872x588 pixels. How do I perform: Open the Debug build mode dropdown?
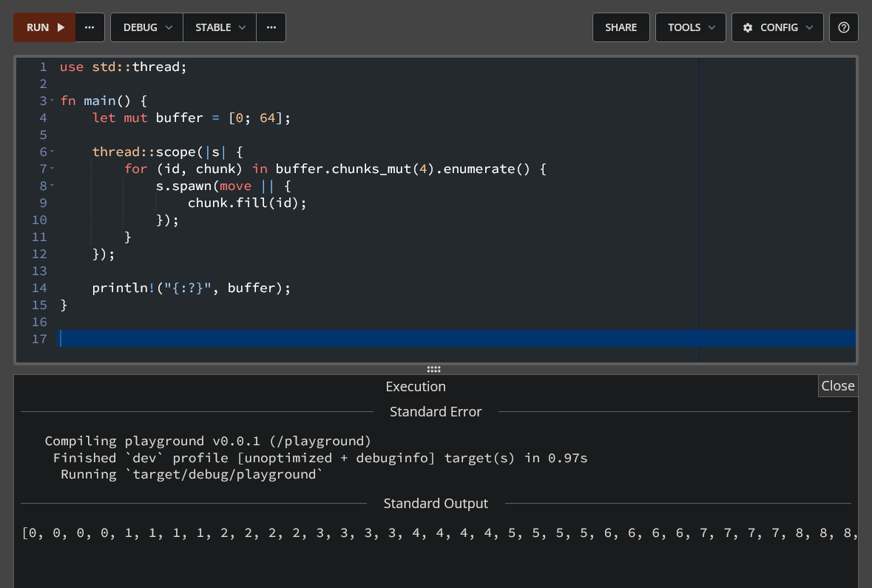coord(146,27)
